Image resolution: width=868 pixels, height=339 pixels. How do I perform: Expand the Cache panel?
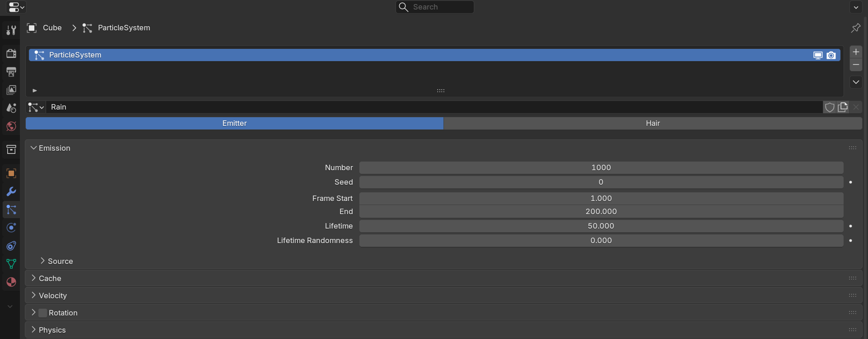33,278
